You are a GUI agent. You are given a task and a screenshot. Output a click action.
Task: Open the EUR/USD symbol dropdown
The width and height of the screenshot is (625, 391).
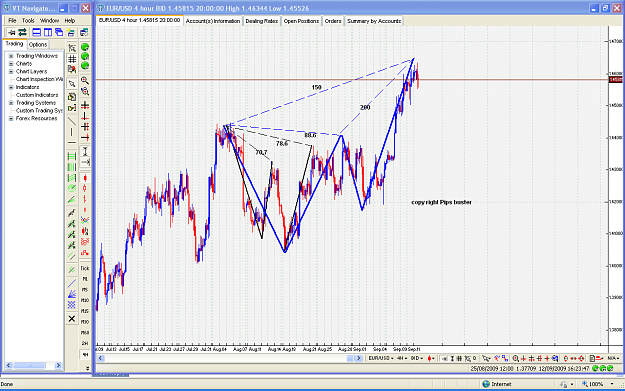(x=380, y=358)
